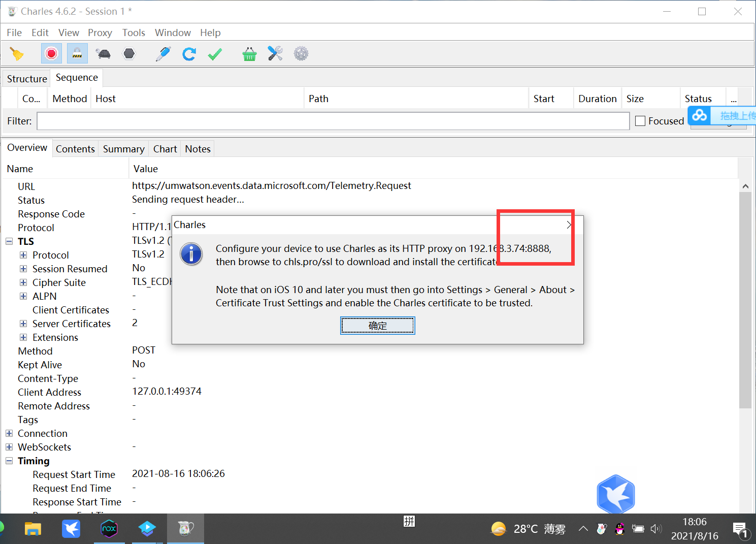Toggle throttling turtle icon
Image resolution: width=756 pixels, height=544 pixels.
103,54
